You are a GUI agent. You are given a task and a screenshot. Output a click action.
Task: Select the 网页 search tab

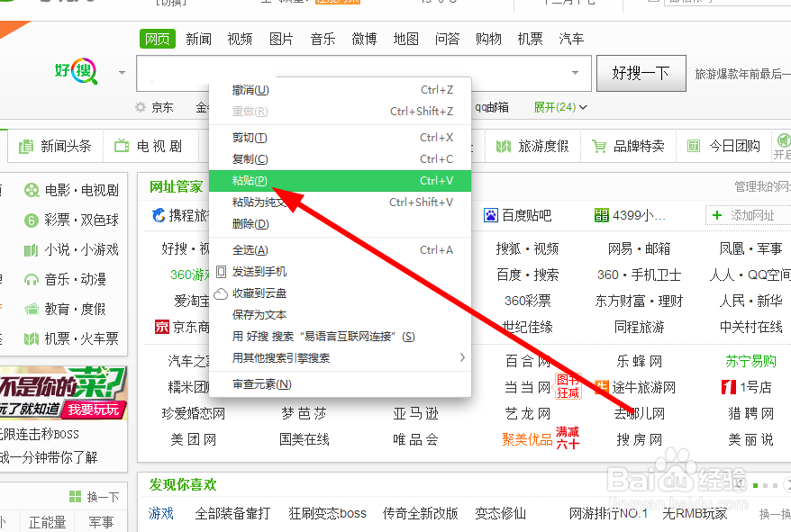(x=158, y=39)
